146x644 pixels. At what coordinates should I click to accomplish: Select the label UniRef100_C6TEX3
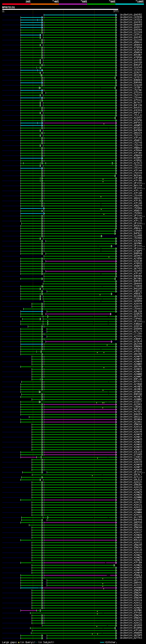coord(131,77)
